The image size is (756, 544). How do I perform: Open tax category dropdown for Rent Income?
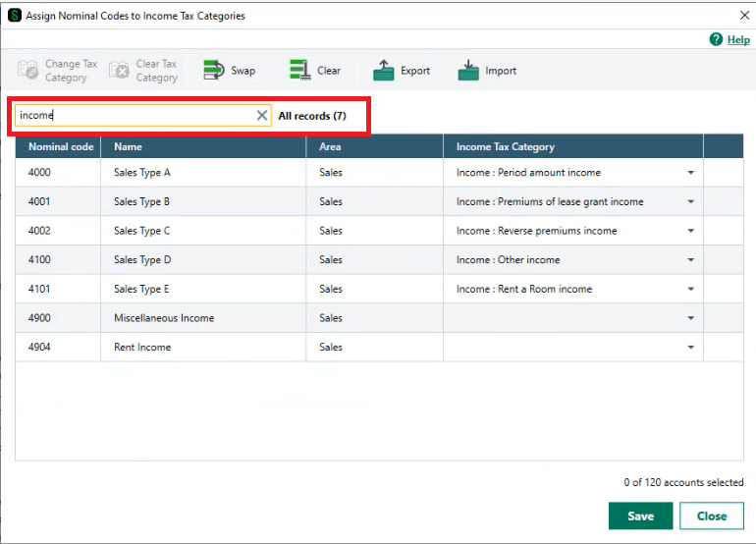click(x=691, y=348)
